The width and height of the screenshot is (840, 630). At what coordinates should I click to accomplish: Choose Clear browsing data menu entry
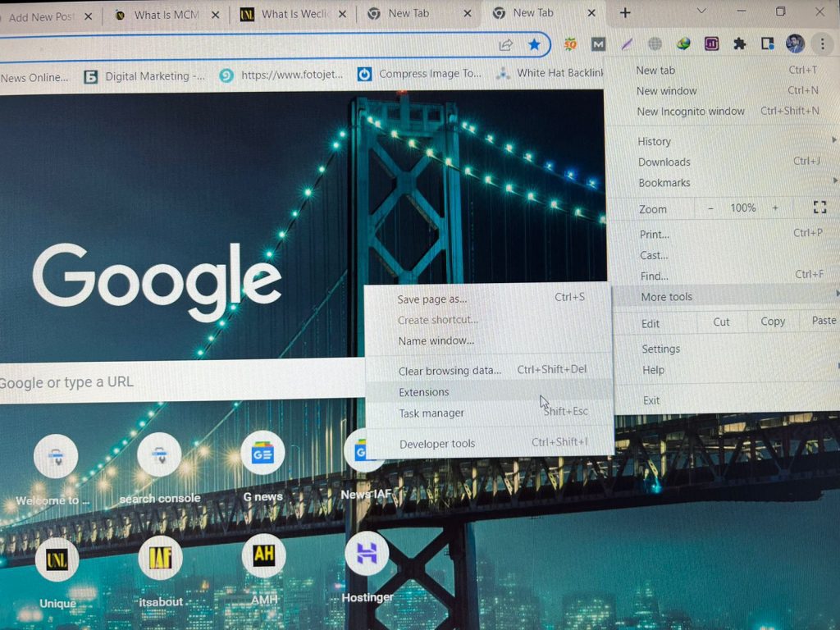[x=450, y=371]
